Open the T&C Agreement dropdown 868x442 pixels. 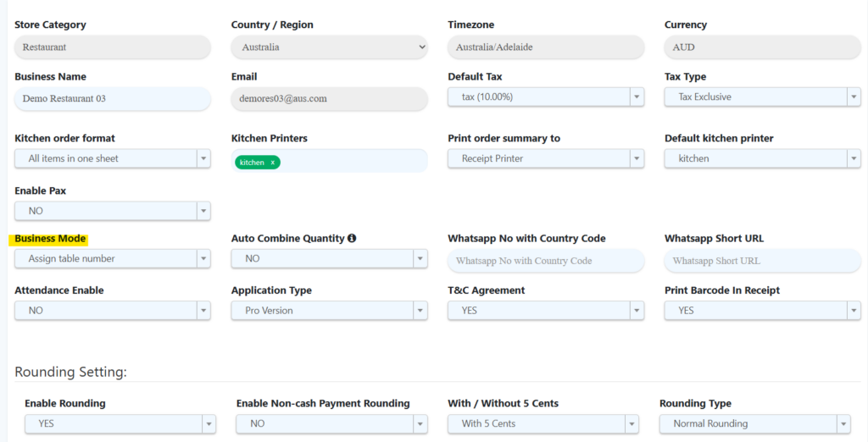pos(545,311)
